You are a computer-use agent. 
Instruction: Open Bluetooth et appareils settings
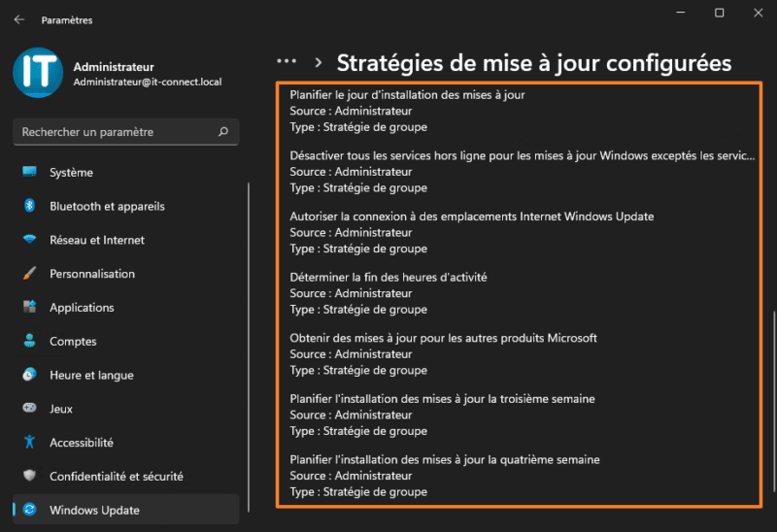(x=126, y=206)
